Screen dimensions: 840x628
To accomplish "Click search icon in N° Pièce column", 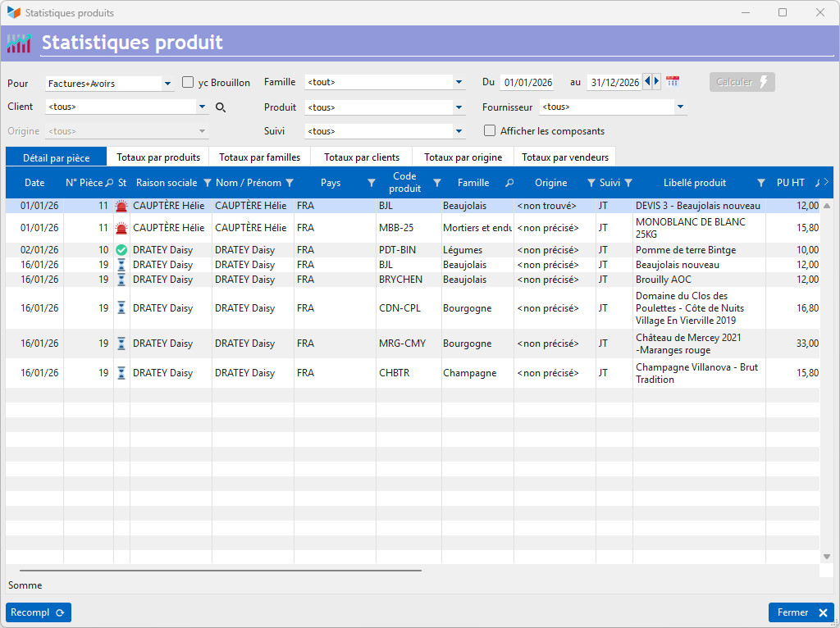I will click(109, 183).
